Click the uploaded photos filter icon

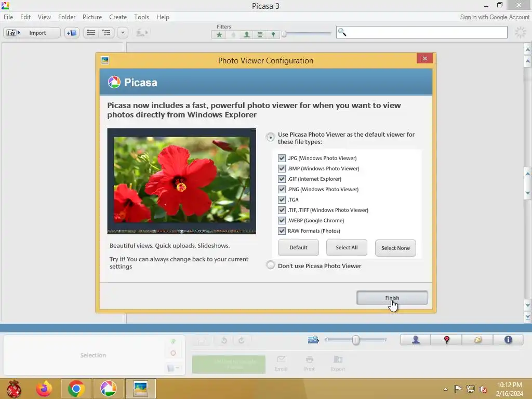click(x=233, y=35)
